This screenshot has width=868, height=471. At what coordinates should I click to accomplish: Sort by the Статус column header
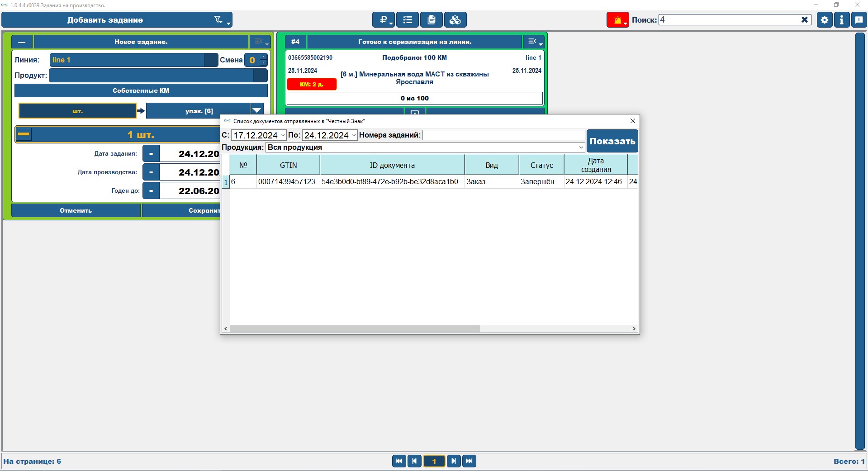click(541, 165)
